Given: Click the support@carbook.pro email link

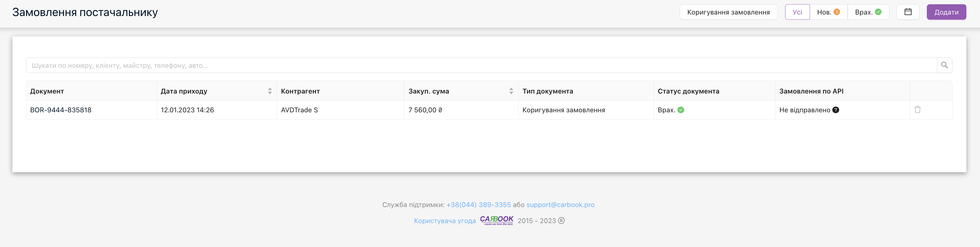Looking at the screenshot, I should 560,205.
